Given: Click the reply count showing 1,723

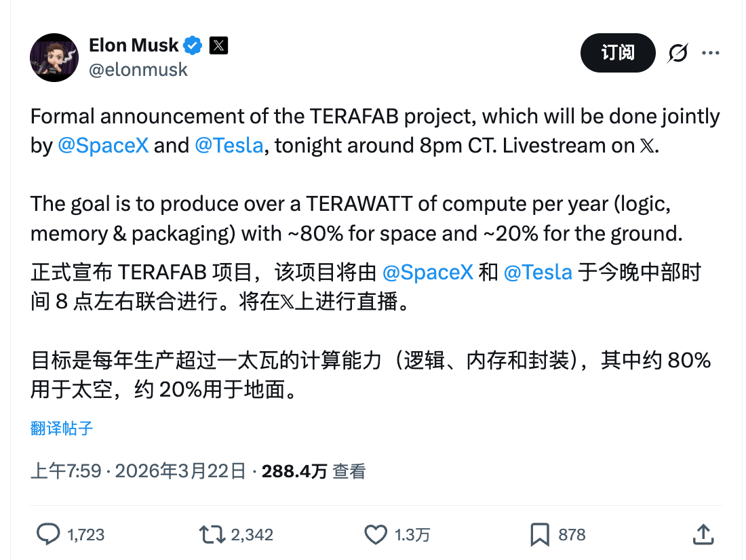Looking at the screenshot, I should [85, 535].
